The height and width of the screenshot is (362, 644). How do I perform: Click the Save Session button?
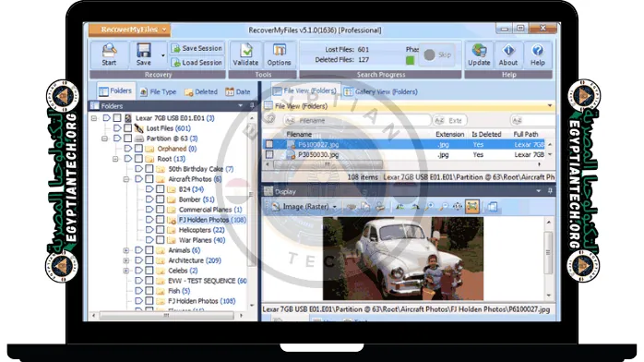click(197, 48)
